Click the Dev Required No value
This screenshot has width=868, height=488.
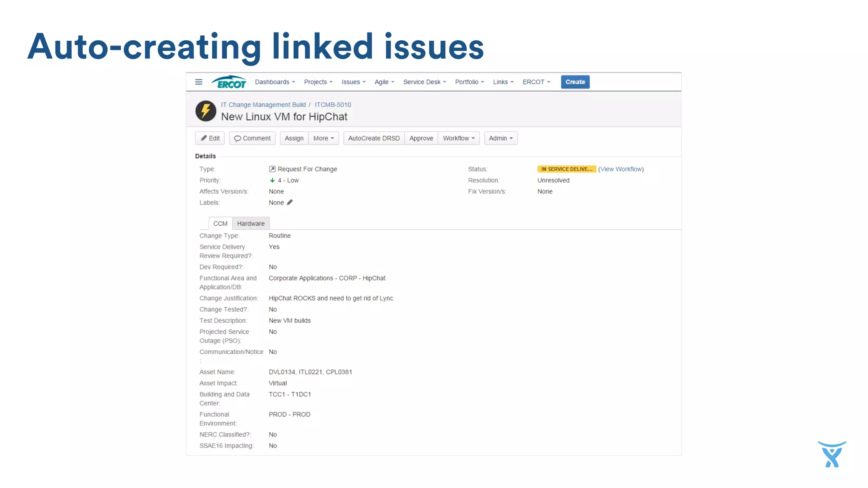pos(273,267)
